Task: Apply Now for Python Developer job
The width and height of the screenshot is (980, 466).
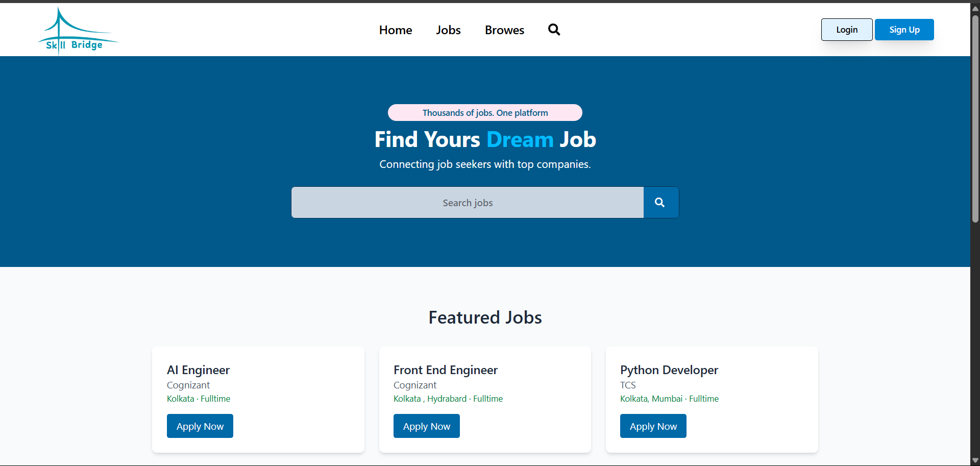Action: point(653,426)
